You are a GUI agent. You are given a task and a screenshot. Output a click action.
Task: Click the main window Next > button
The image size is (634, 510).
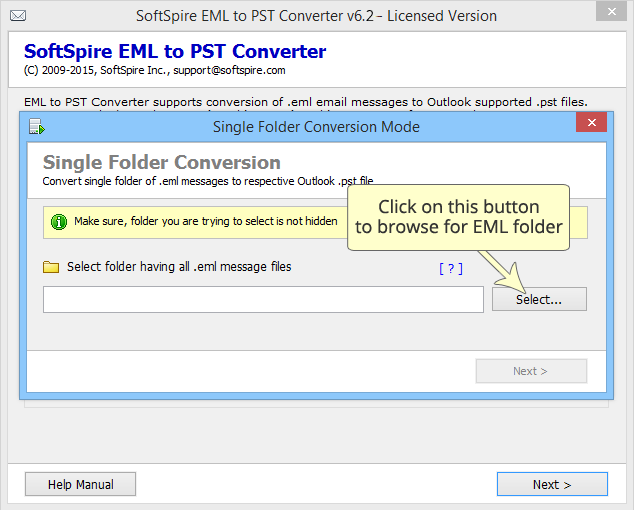(x=552, y=484)
